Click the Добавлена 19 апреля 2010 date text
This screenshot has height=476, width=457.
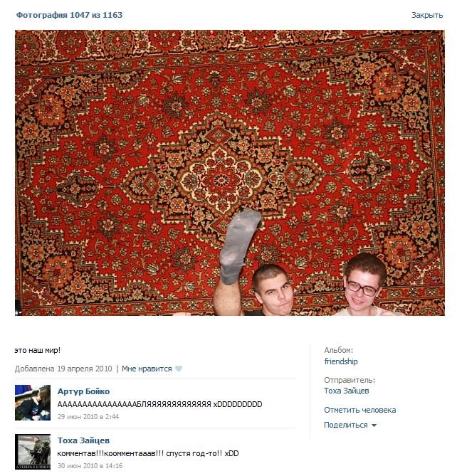point(63,369)
